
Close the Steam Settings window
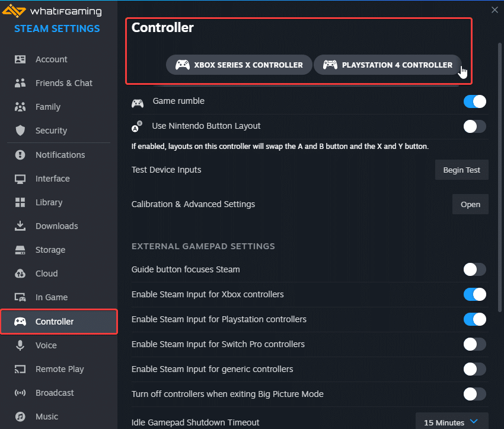[x=495, y=10]
